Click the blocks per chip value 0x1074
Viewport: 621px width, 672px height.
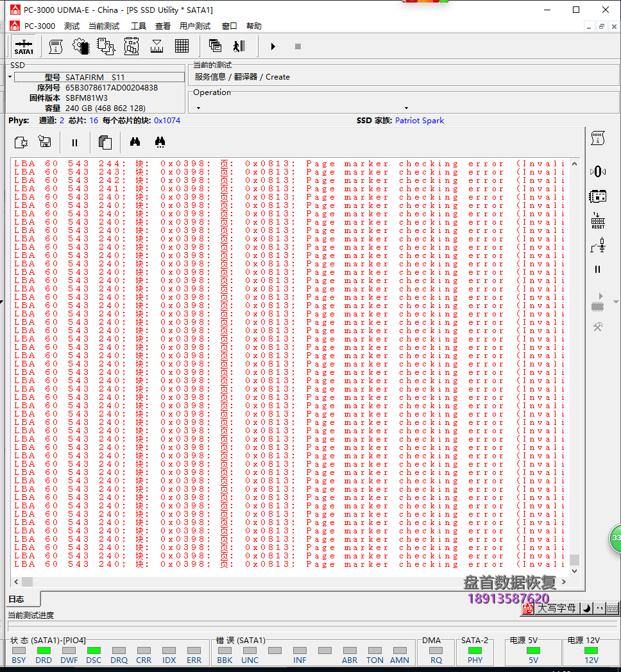tap(167, 121)
